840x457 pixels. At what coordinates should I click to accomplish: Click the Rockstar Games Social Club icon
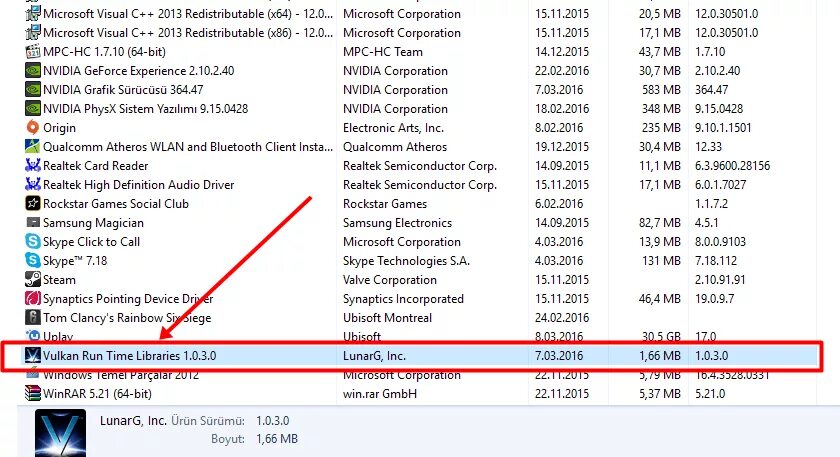(33, 204)
